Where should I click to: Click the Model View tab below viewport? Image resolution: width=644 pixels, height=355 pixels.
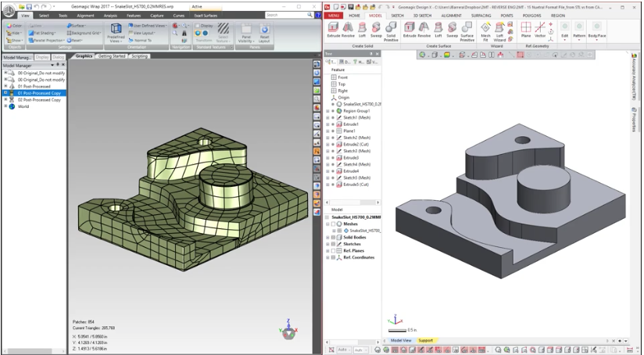[x=401, y=340]
